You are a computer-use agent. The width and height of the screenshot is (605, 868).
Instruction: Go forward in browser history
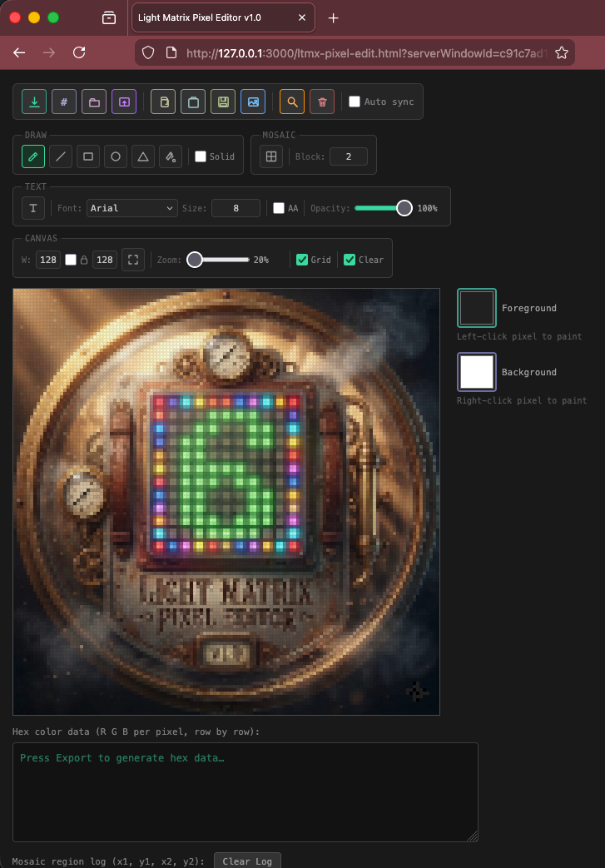click(49, 52)
